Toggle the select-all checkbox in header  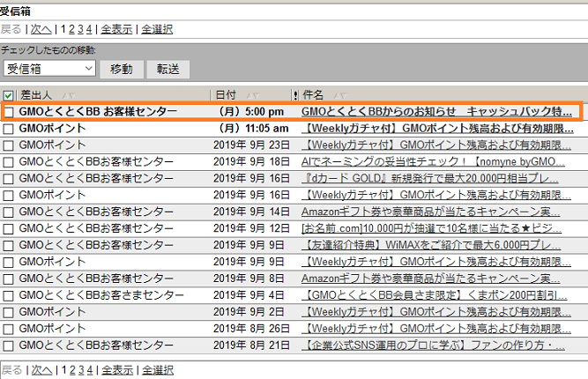click(x=9, y=95)
